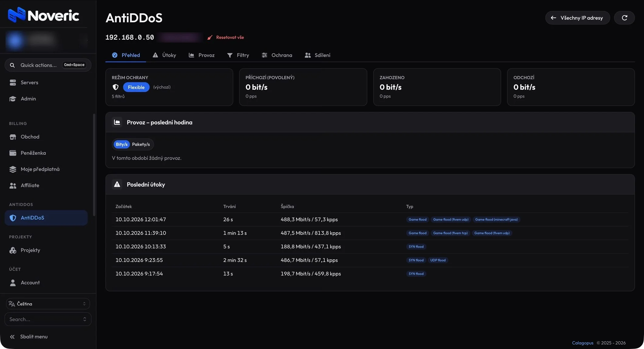Select AntiDDoS sidebar item
This screenshot has width=644, height=349.
[x=46, y=218]
